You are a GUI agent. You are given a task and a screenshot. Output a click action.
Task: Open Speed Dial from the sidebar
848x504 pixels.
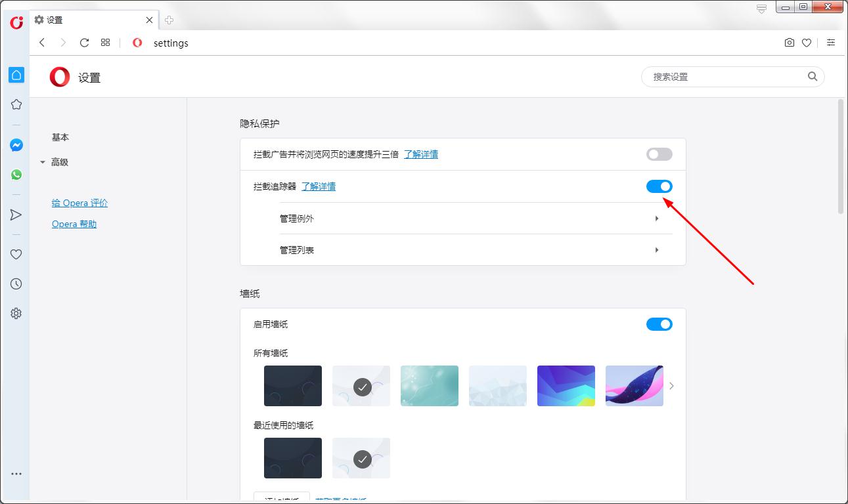[16, 75]
